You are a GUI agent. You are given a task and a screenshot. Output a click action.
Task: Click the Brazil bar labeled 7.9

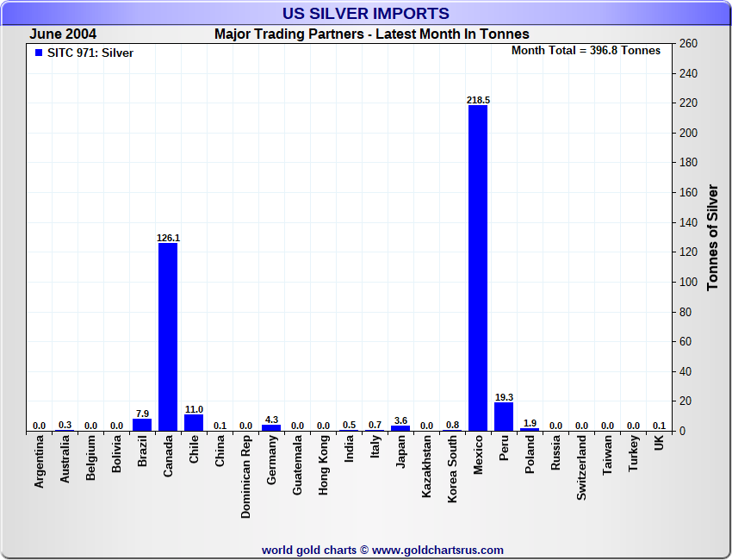142,425
